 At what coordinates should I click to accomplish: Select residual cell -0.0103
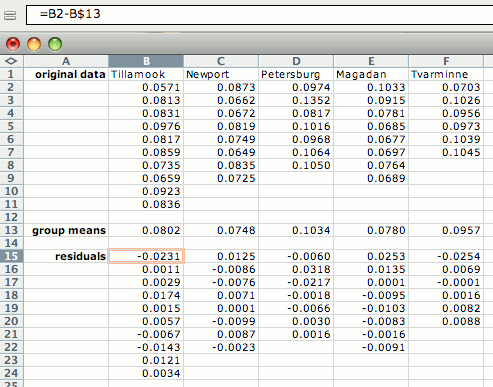371,308
